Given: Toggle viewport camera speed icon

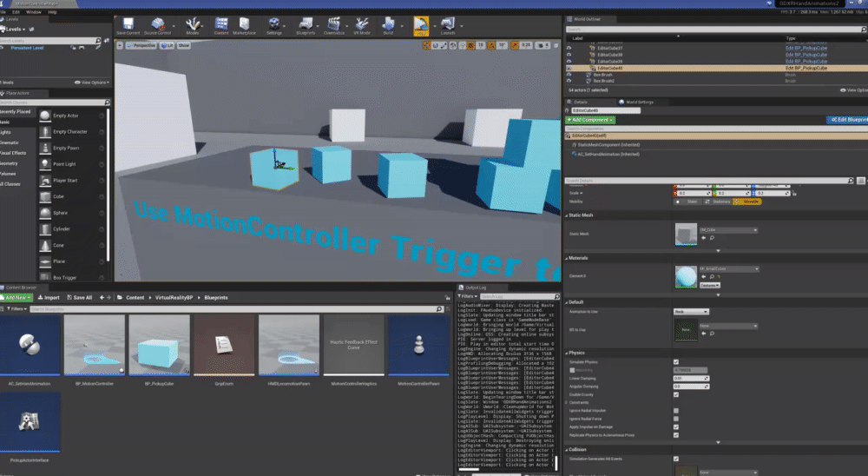Looking at the screenshot, I should [541, 45].
